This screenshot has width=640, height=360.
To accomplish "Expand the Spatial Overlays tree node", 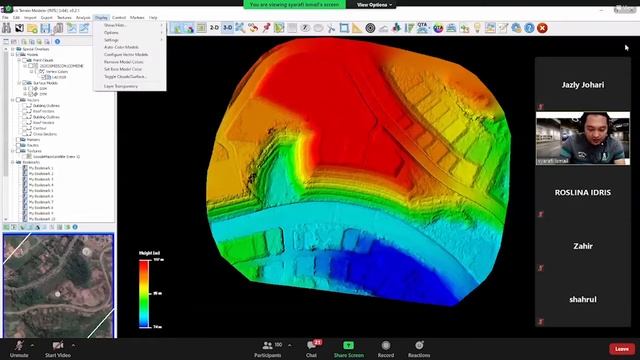I will click(x=13, y=49).
